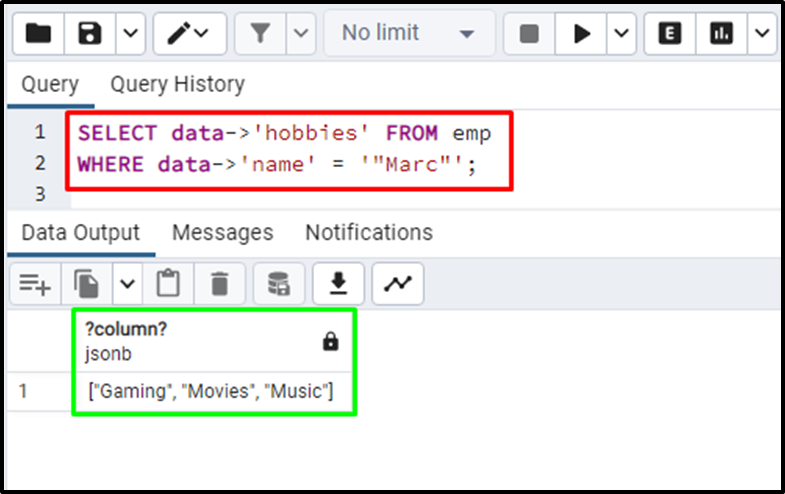Image resolution: width=785 pixels, height=494 pixels.
Task: Expand the execute options dropdown arrow
Action: pyautogui.click(x=621, y=34)
